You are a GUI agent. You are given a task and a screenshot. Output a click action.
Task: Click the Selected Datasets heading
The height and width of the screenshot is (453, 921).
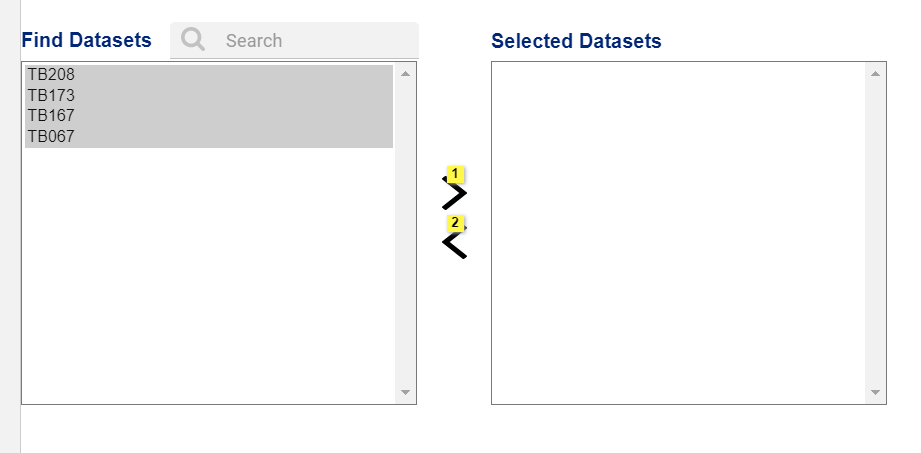pos(576,41)
